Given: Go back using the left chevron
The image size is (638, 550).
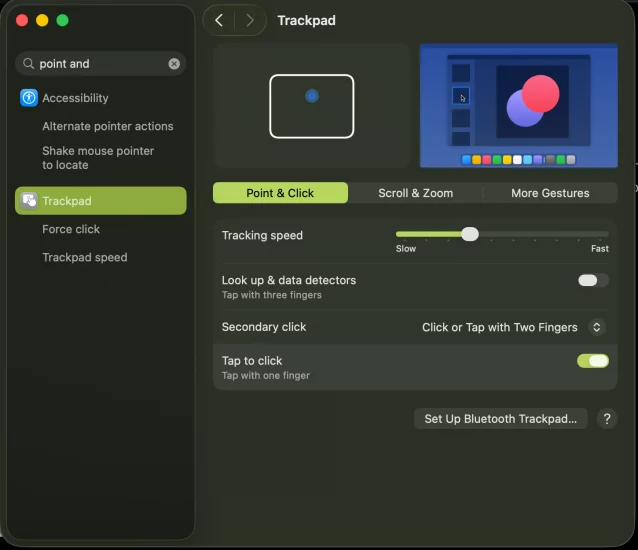Looking at the screenshot, I should coord(219,20).
